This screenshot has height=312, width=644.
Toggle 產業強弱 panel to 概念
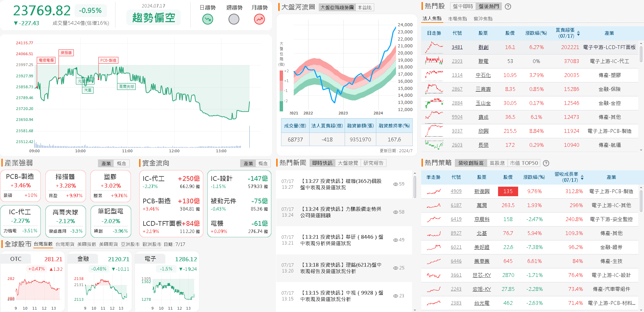121,163
